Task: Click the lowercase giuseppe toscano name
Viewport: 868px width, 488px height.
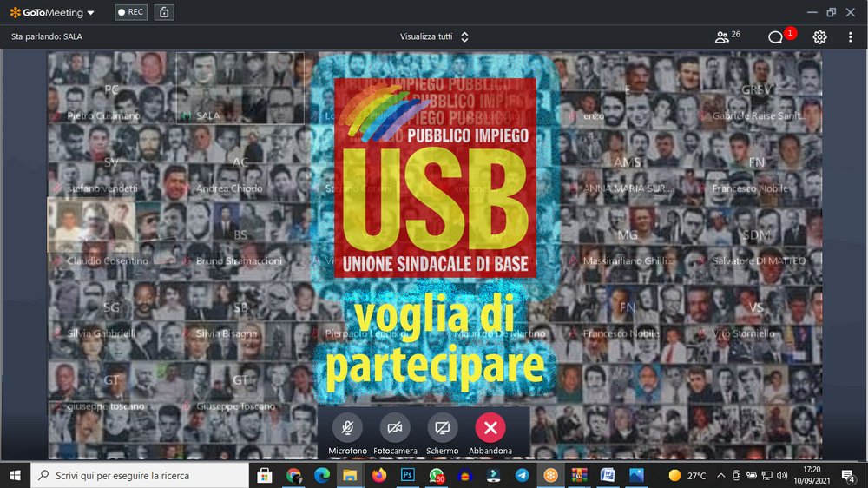Action: click(x=106, y=406)
